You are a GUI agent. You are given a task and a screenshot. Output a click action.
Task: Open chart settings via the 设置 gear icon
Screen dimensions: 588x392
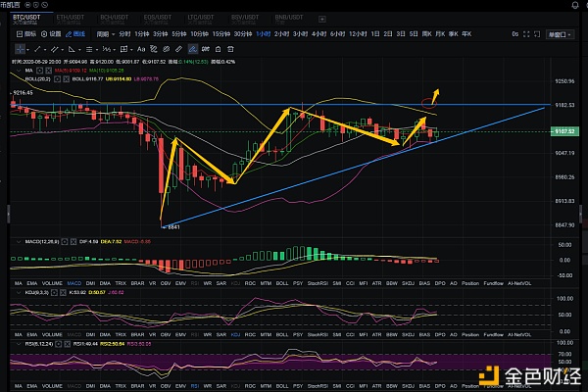pos(52,32)
